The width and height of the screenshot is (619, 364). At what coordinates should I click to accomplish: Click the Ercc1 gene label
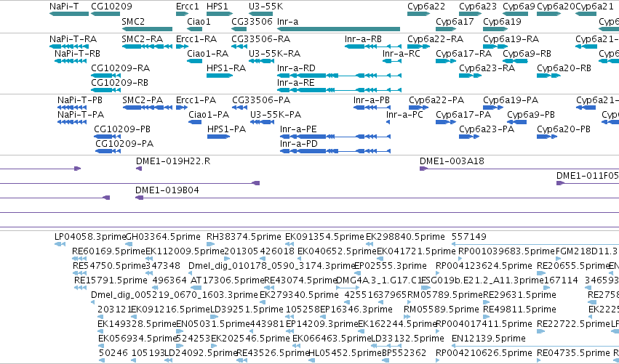(188, 7)
